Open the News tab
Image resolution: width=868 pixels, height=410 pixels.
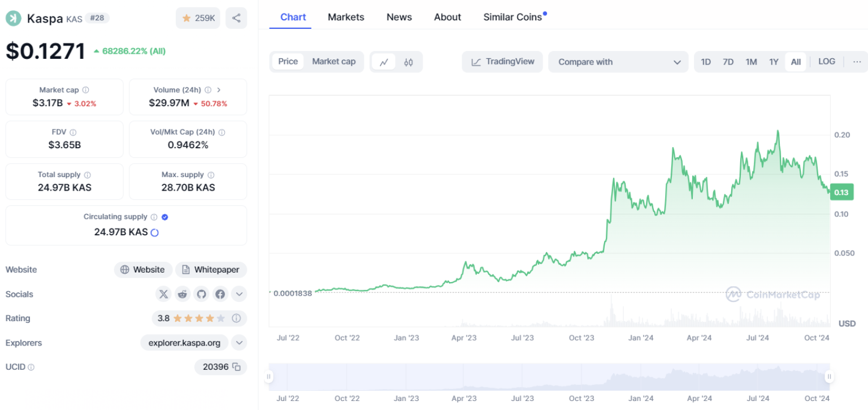click(x=399, y=17)
